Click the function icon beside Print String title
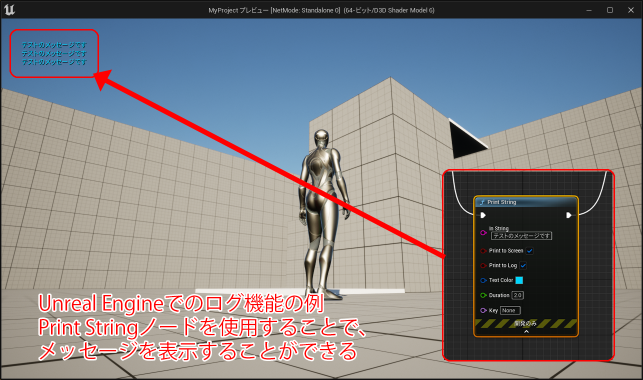 tap(482, 202)
